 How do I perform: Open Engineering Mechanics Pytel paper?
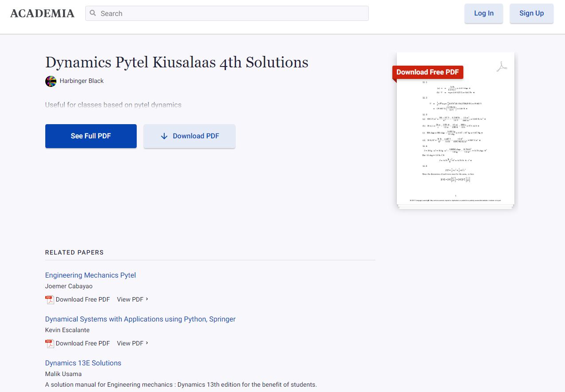pos(91,275)
